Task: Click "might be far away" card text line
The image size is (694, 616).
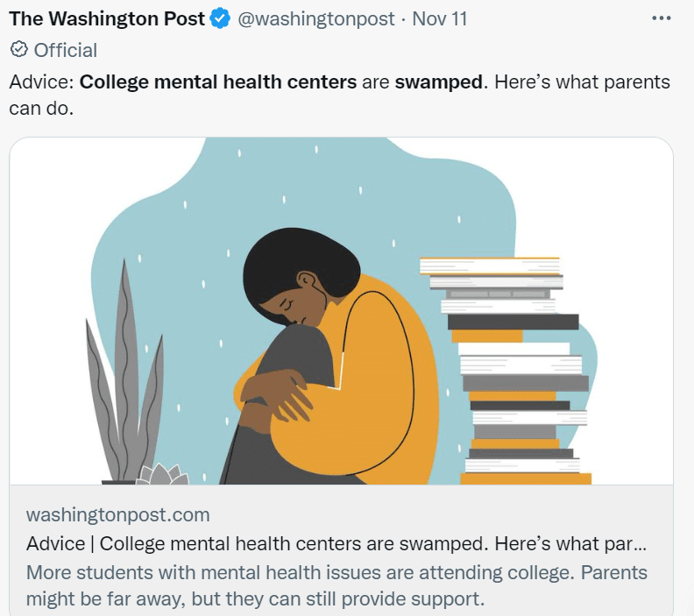Action: point(254,600)
